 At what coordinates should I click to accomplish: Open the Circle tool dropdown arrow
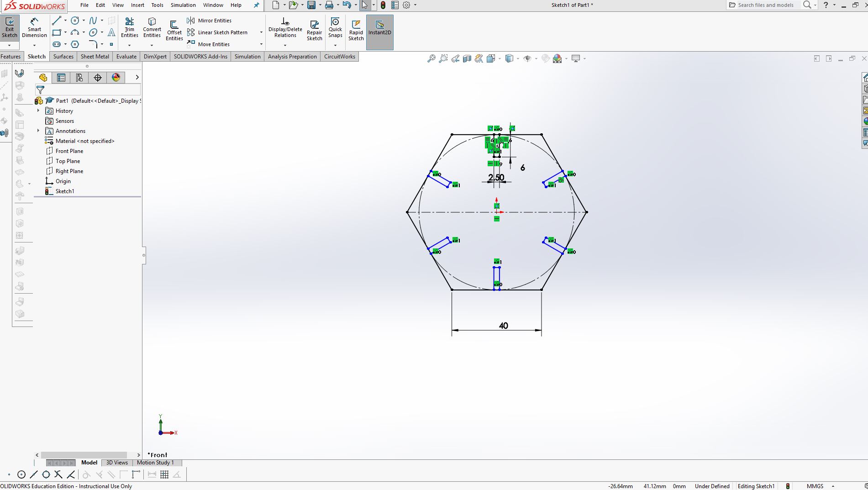coord(84,21)
